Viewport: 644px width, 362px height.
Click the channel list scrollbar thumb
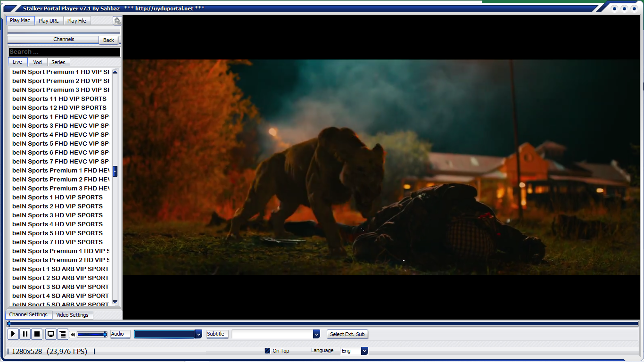(115, 171)
